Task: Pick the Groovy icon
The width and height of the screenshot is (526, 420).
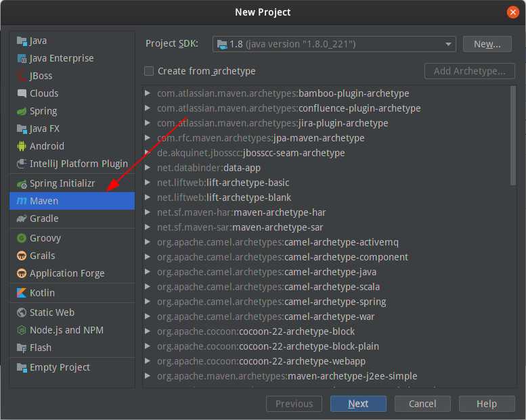Action: coord(22,238)
